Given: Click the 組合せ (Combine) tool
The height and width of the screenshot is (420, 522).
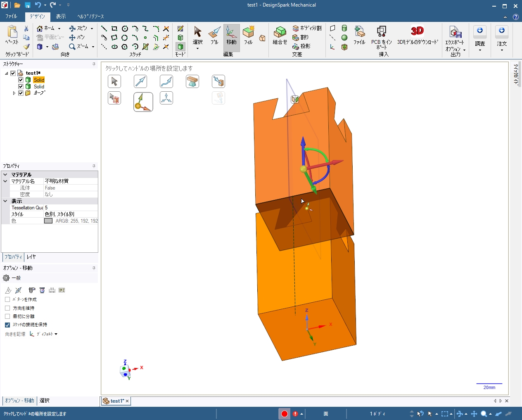Looking at the screenshot, I should point(280,35).
